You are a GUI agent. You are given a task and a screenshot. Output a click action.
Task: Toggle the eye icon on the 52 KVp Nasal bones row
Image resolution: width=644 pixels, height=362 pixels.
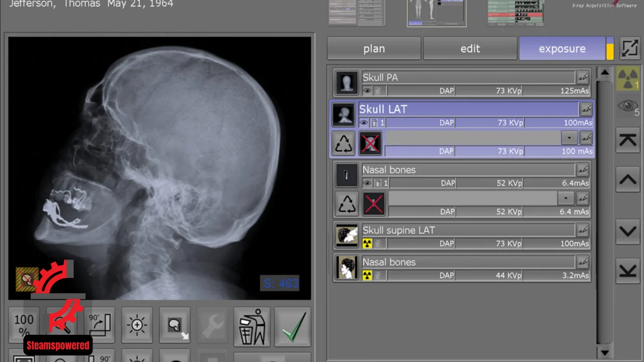(367, 183)
